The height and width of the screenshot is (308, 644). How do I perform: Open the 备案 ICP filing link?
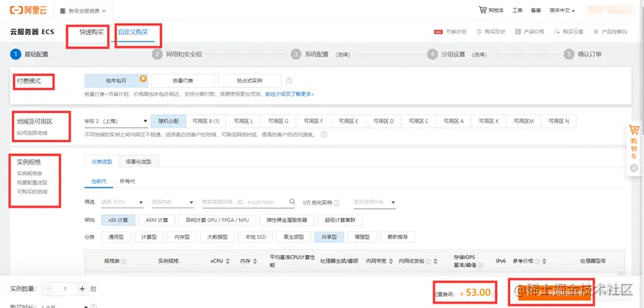(535, 10)
